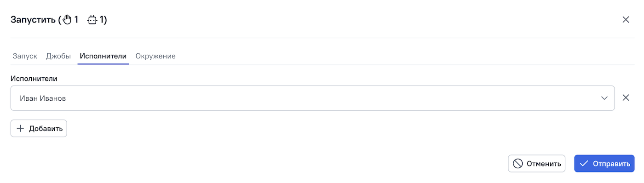Click the circle-slash icon in Отменить
644x183 pixels.
(x=518, y=163)
